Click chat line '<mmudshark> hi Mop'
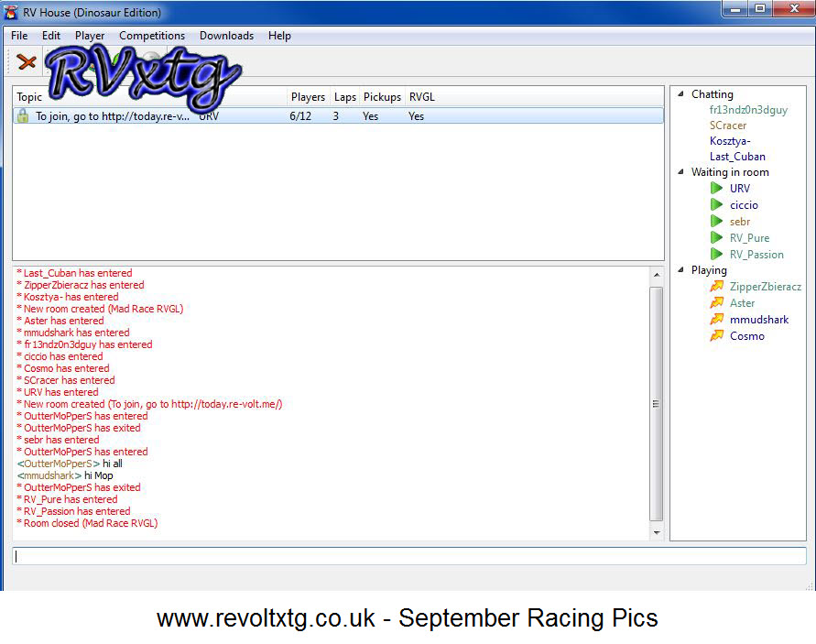The image size is (816, 644). (x=65, y=475)
